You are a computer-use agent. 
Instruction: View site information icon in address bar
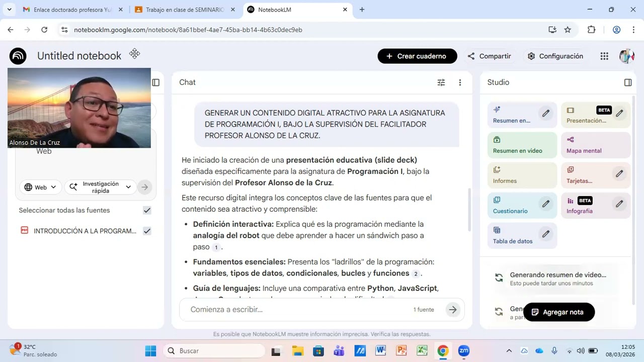pos(64,30)
